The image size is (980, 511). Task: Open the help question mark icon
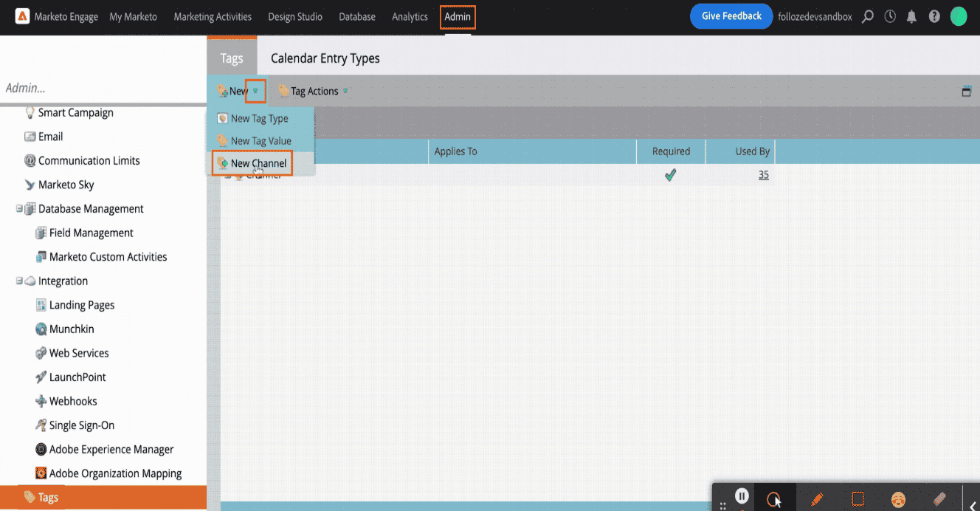coord(934,16)
